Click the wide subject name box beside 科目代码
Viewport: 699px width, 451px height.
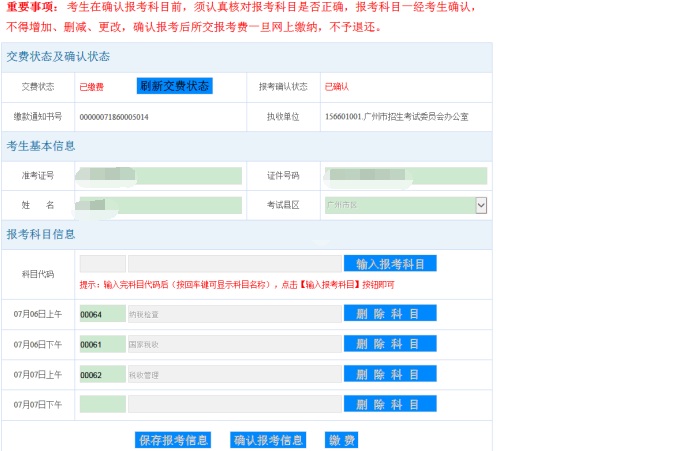pos(234,264)
